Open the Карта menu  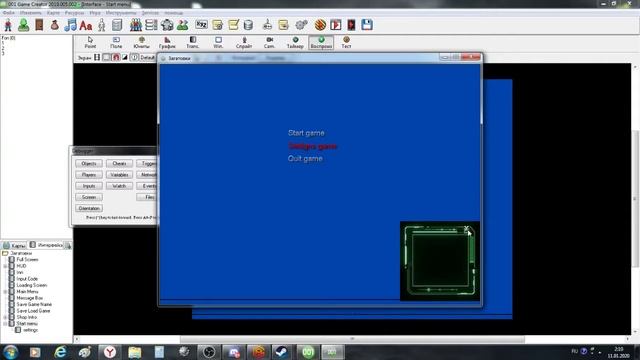click(x=53, y=13)
